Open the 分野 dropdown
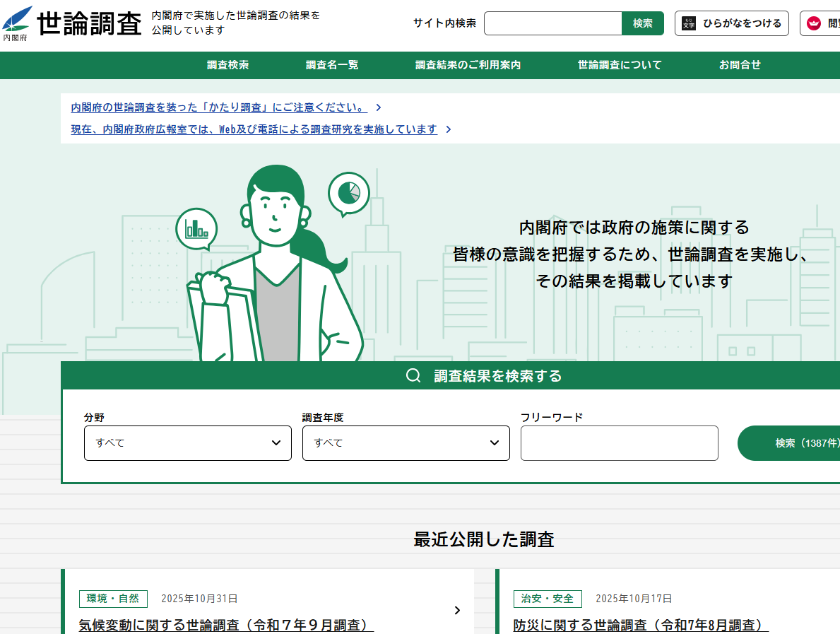The height and width of the screenshot is (634, 840). coord(187,443)
